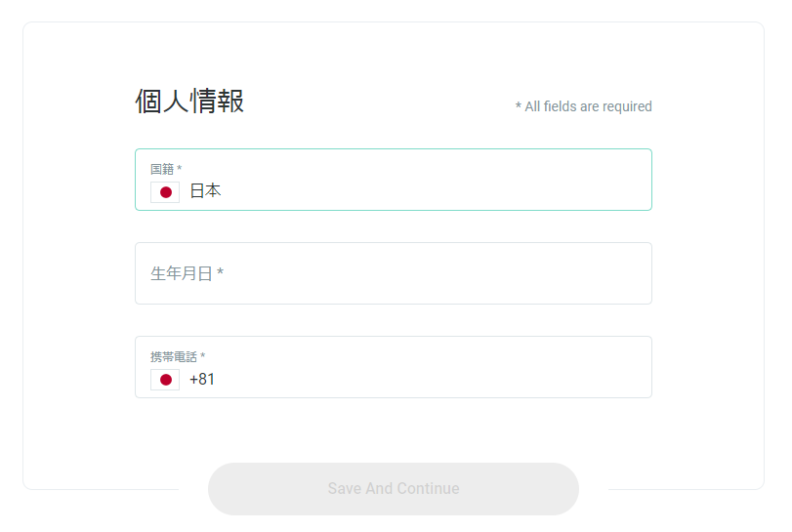Click the 生年月日 placeholder text
The width and height of the screenshot is (792, 532).
pos(182,273)
